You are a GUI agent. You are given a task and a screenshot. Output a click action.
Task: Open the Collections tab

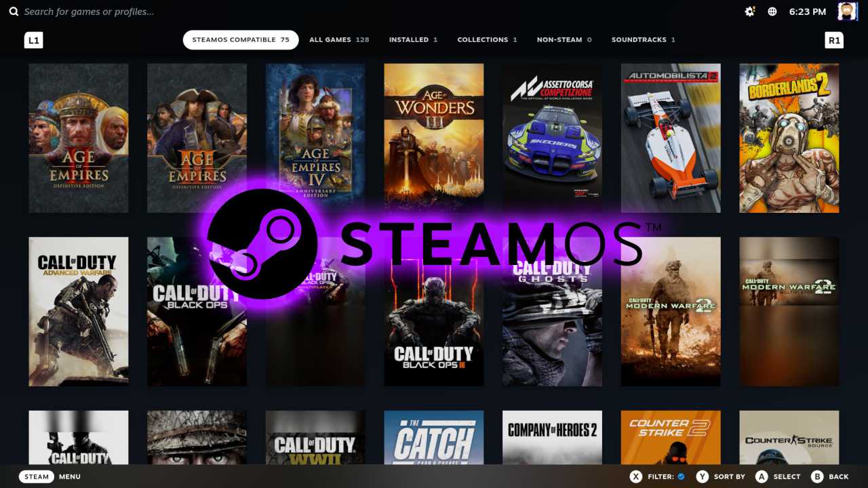point(487,40)
